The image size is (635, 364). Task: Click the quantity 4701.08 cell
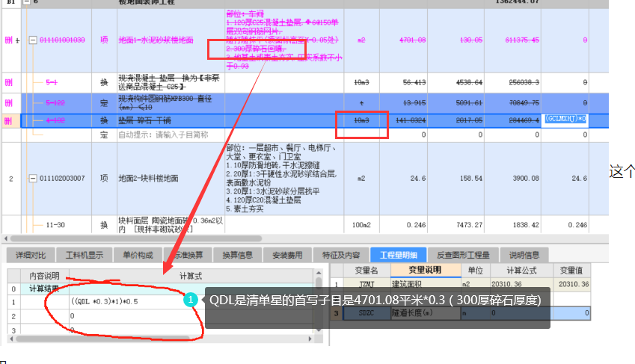click(403, 40)
